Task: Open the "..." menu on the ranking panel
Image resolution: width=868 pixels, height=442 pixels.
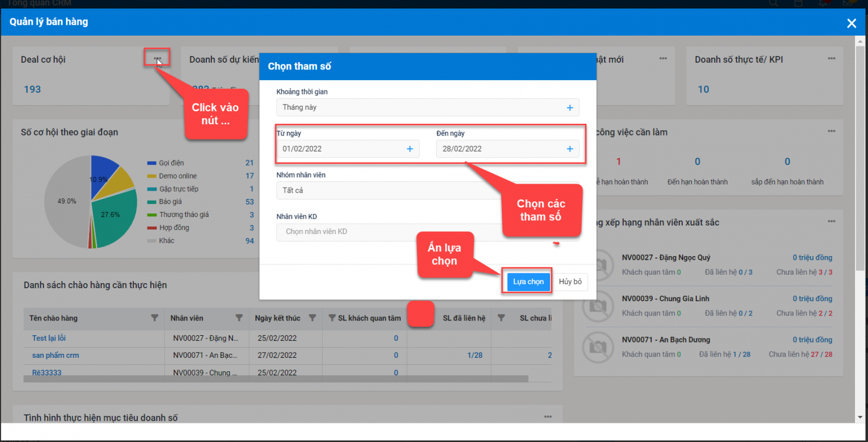Action: click(x=831, y=222)
